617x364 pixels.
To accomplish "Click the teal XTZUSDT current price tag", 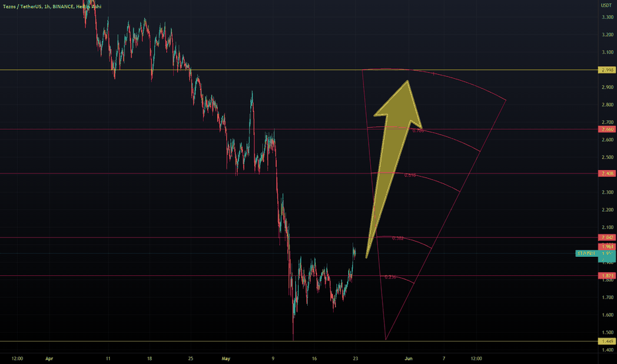I will point(595,253).
